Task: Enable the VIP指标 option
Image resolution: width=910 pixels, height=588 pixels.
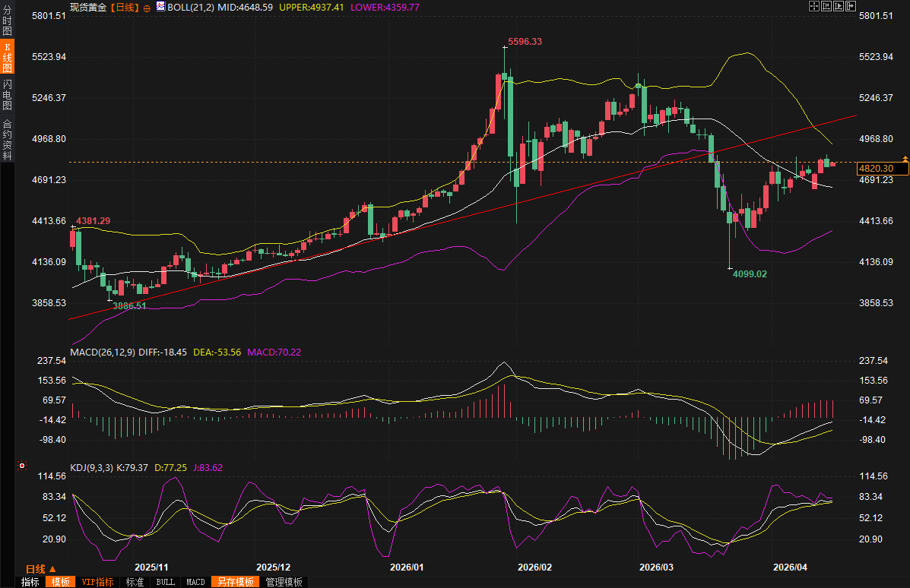Action: click(97, 582)
